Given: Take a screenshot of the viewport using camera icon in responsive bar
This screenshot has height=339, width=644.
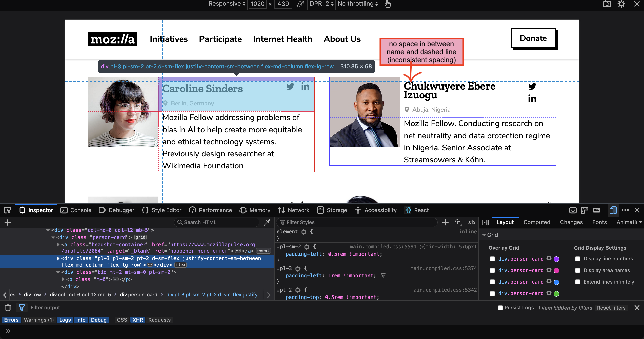Looking at the screenshot, I should 607,4.
